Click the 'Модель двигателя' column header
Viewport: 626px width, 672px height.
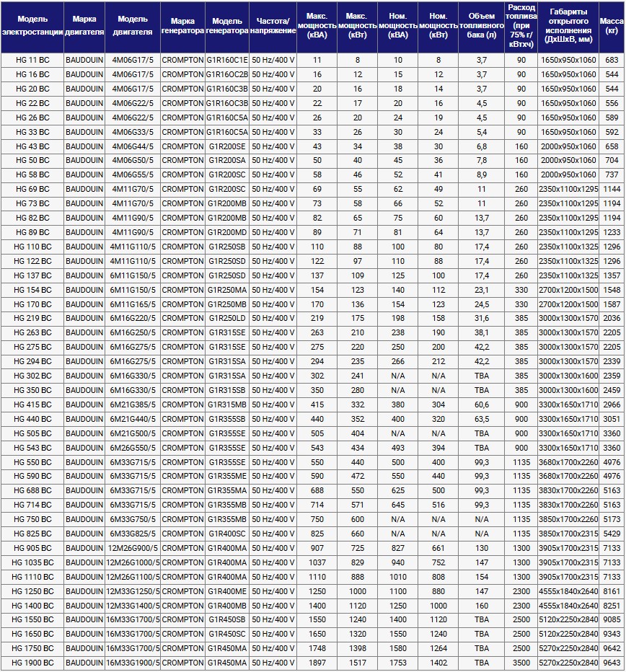pyautogui.click(x=133, y=26)
